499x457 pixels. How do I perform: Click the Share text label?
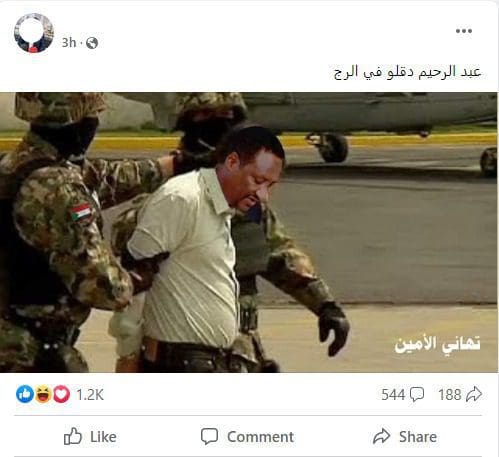[x=418, y=437]
